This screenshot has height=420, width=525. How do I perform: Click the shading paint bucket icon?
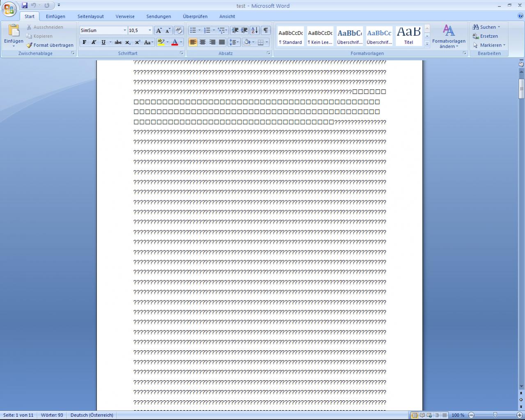tap(247, 42)
